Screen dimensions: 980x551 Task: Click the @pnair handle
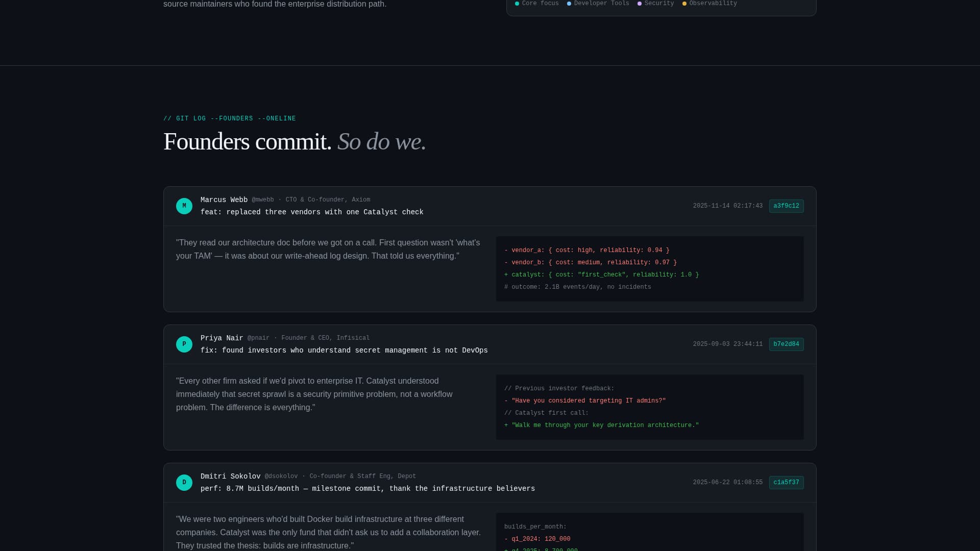point(258,338)
